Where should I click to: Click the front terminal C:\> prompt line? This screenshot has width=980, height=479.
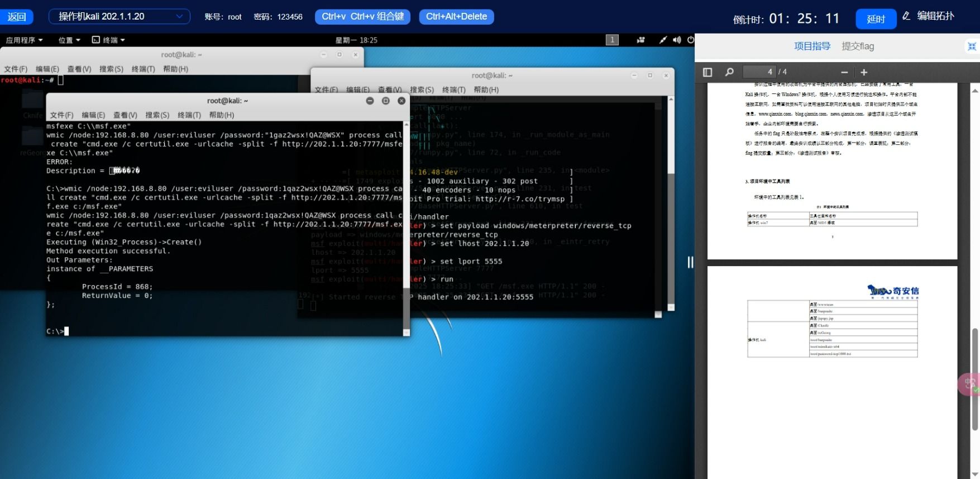(x=58, y=331)
